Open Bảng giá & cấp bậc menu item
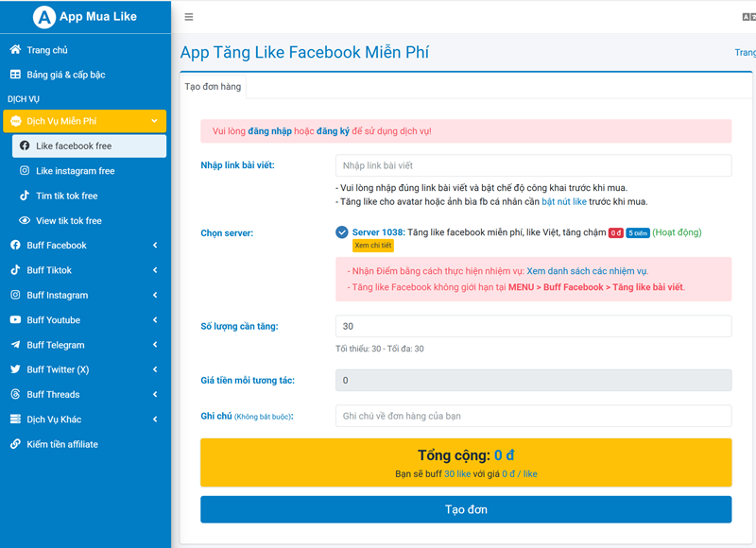756x548 pixels. [x=85, y=75]
